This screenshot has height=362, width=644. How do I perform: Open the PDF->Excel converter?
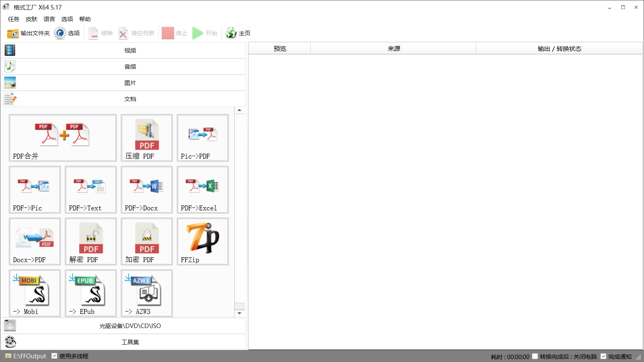point(203,190)
